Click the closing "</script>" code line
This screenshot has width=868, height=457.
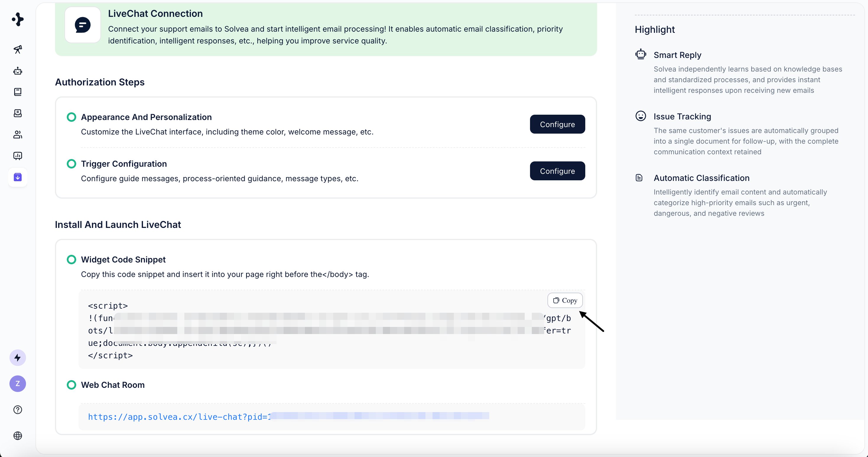pos(110,356)
